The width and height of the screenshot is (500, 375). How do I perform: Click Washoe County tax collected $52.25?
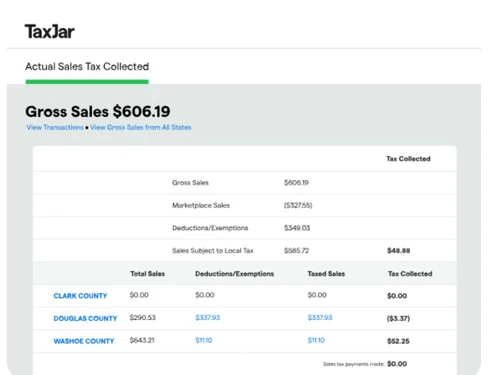[398, 341]
